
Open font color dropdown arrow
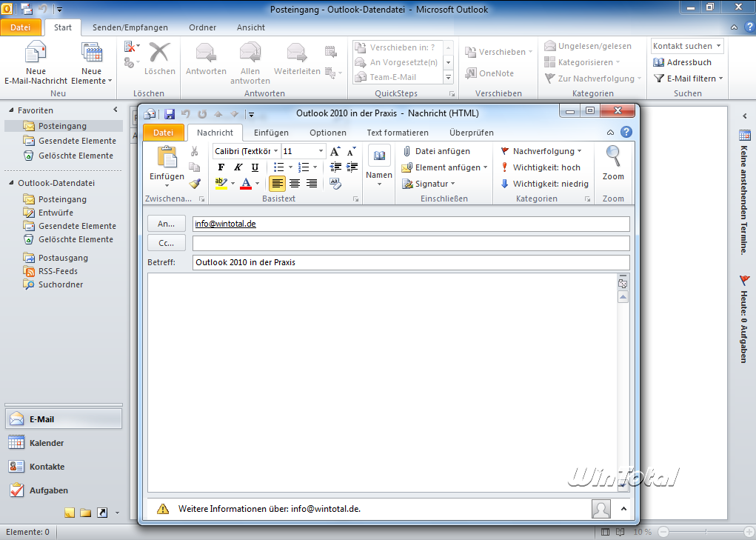257,183
